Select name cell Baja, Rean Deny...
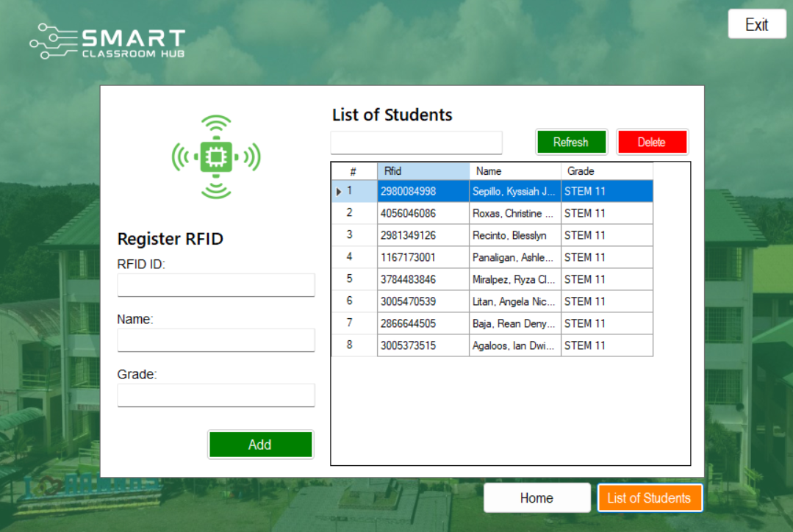This screenshot has width=793, height=532. tap(515, 323)
